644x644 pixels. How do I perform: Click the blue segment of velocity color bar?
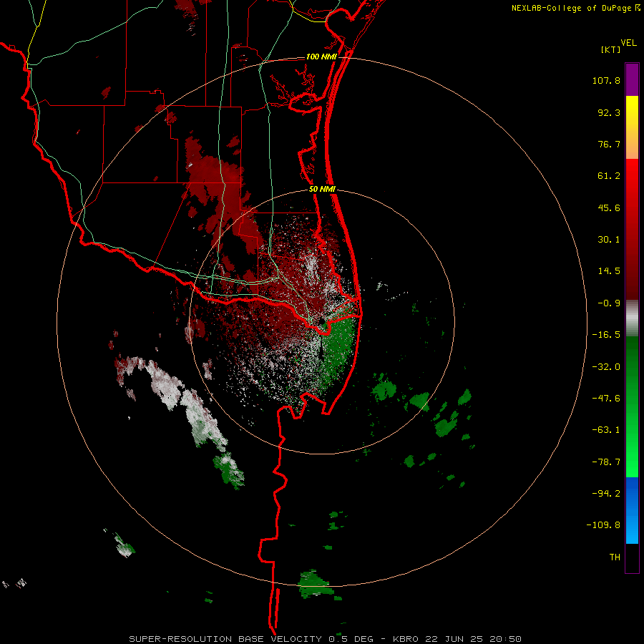632,510
